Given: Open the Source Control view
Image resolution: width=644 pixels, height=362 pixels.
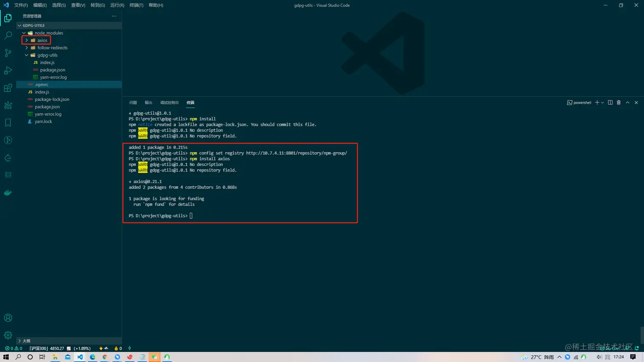Looking at the screenshot, I should click(x=8, y=53).
